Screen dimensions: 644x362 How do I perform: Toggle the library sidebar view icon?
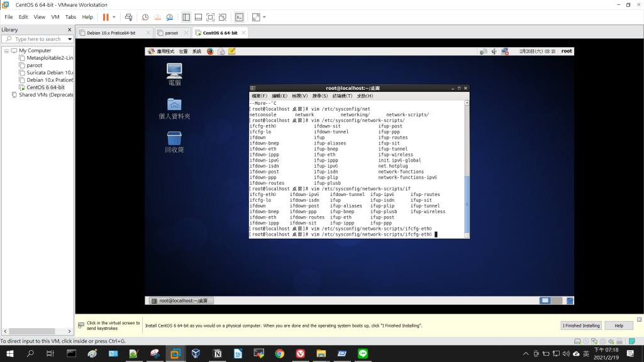click(x=186, y=17)
